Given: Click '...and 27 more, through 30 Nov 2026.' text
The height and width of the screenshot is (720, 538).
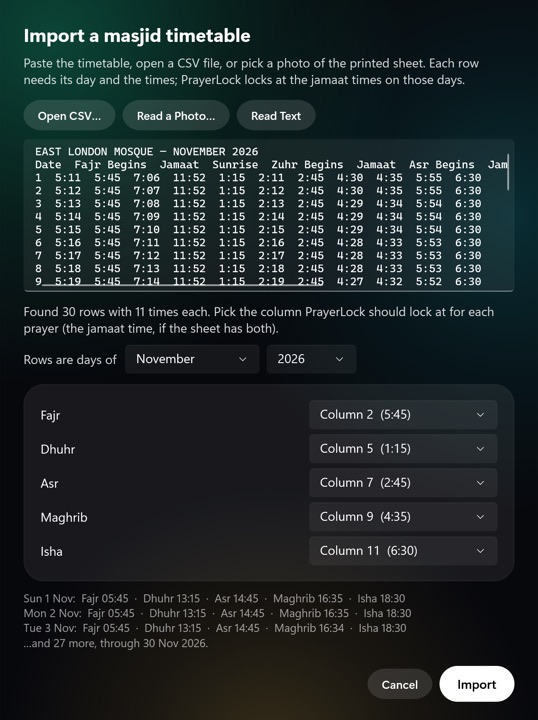Looking at the screenshot, I should coord(116,643).
